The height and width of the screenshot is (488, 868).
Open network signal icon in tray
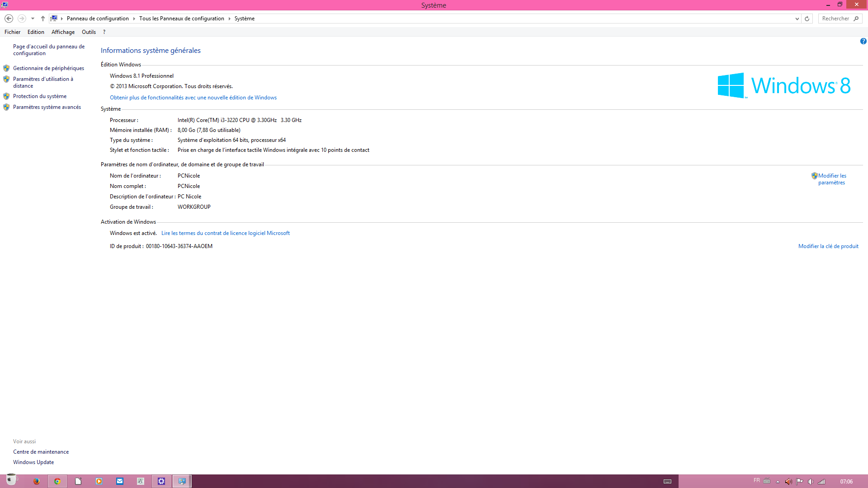(x=821, y=482)
